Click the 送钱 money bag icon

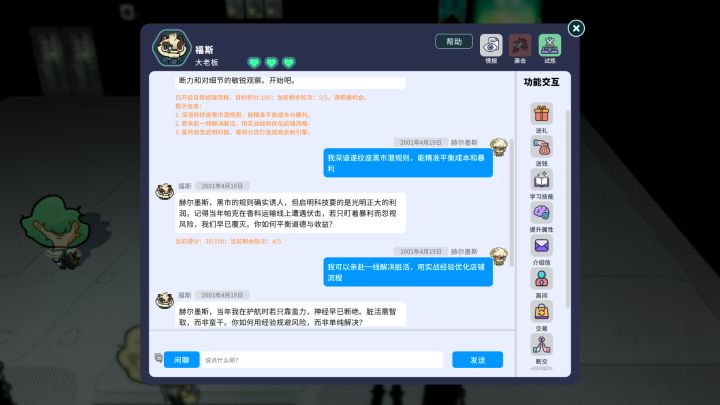pyautogui.click(x=541, y=147)
